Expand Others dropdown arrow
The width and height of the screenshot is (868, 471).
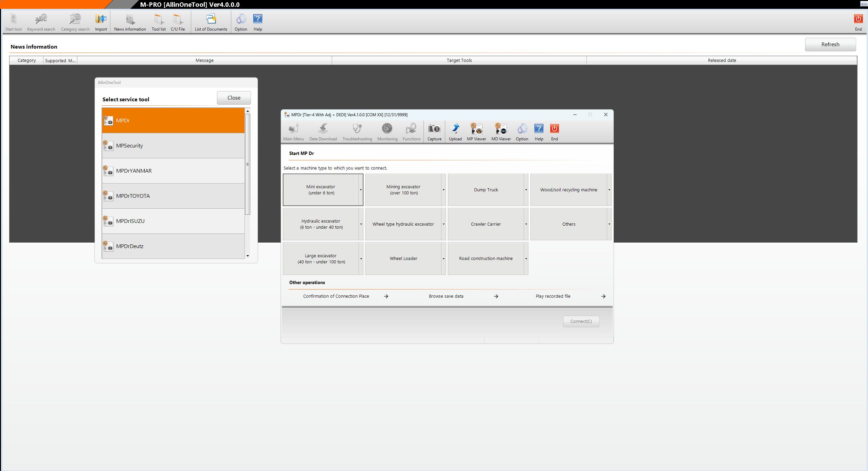pos(609,224)
